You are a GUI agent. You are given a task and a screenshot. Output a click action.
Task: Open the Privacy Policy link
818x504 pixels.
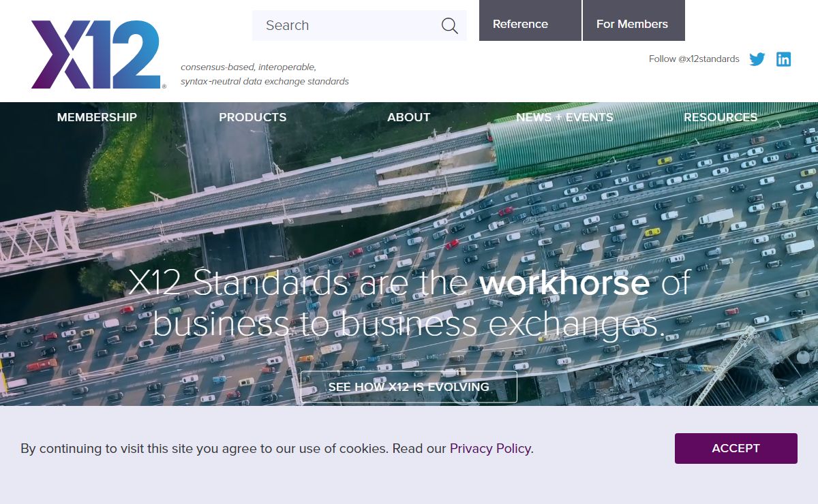490,448
